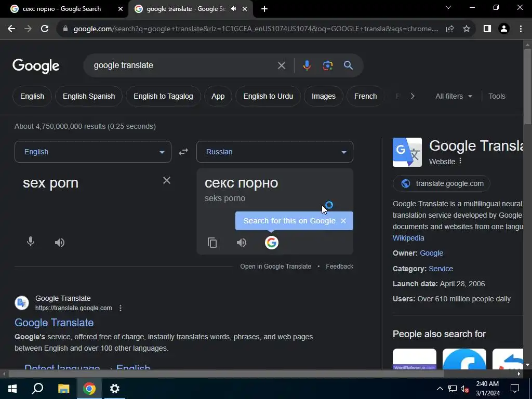532x399 pixels.
Task: Open the Owner Google link
Action: point(432,253)
